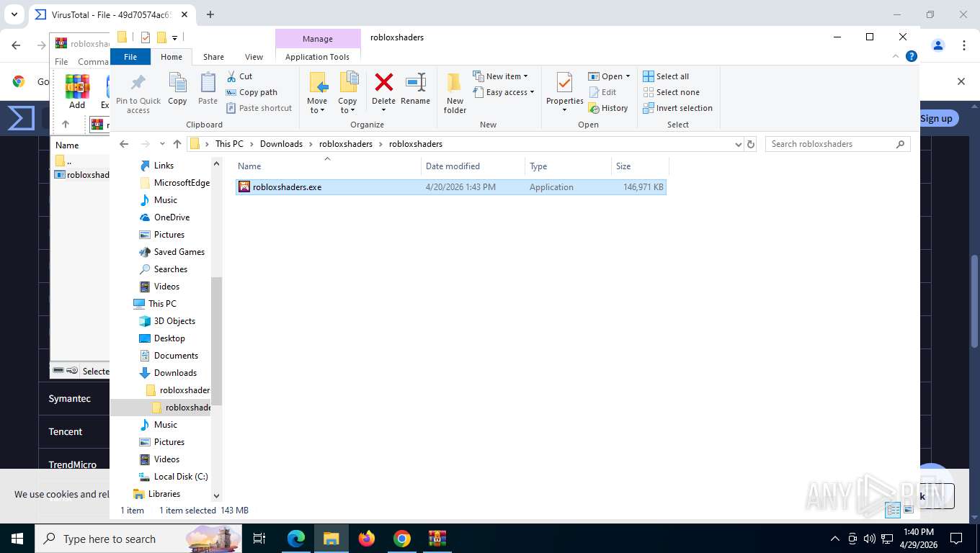Image resolution: width=980 pixels, height=553 pixels.
Task: Select Paste shortcut option
Action: (259, 108)
